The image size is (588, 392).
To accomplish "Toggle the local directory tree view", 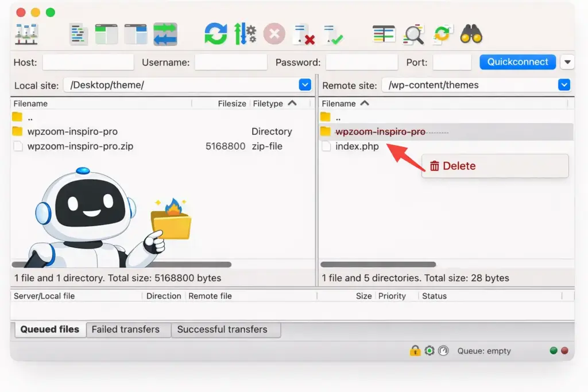I will [x=107, y=34].
